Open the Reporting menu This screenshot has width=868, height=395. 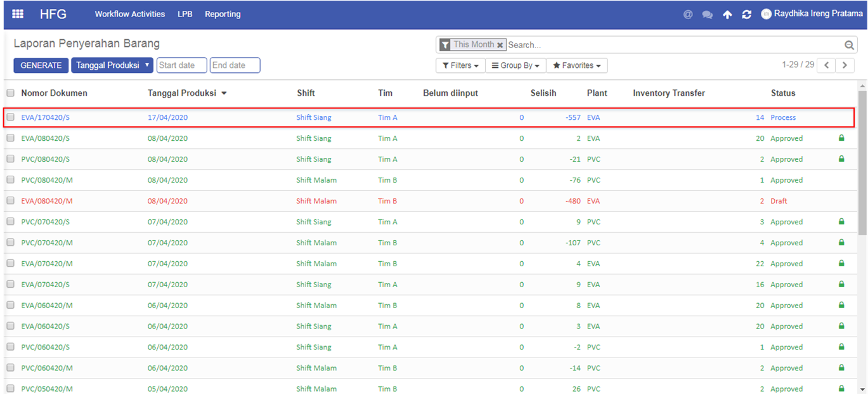tap(223, 14)
